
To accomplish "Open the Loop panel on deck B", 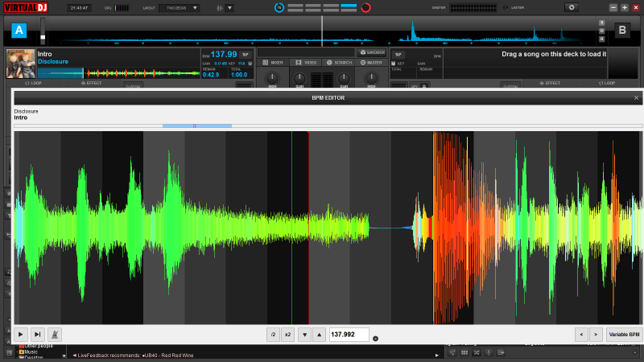I will pos(607,84).
